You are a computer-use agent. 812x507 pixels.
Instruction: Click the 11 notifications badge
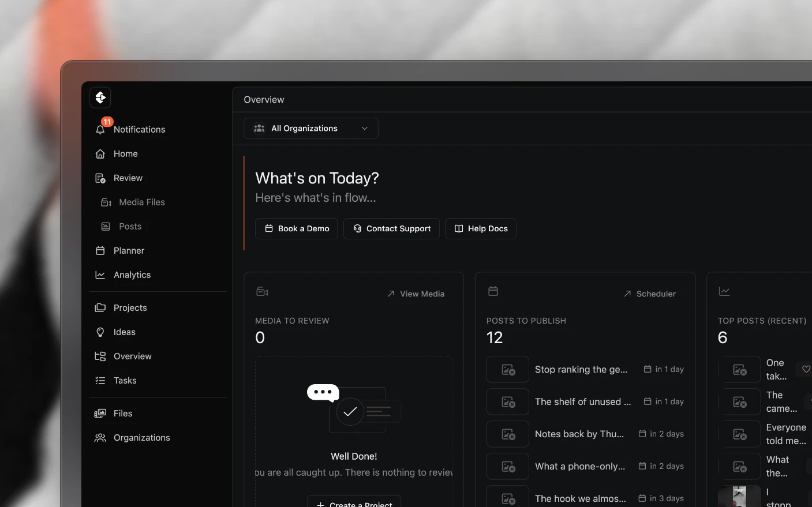(107, 122)
